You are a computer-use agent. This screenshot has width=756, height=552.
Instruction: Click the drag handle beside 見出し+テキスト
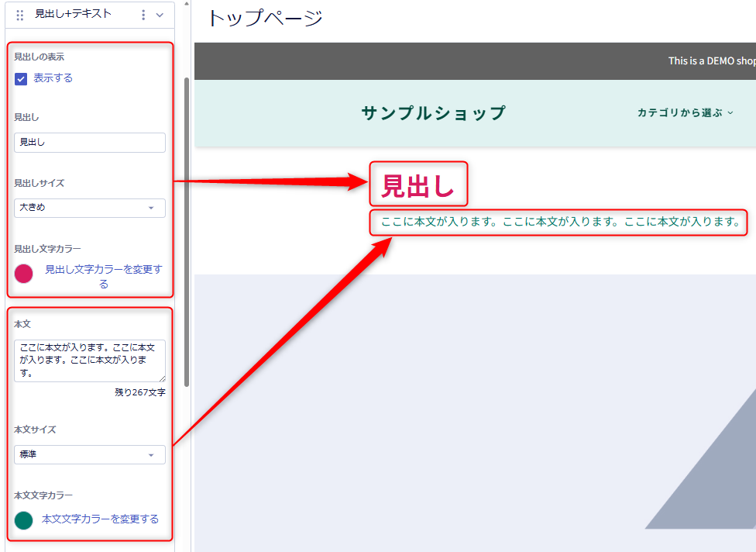pos(20,15)
